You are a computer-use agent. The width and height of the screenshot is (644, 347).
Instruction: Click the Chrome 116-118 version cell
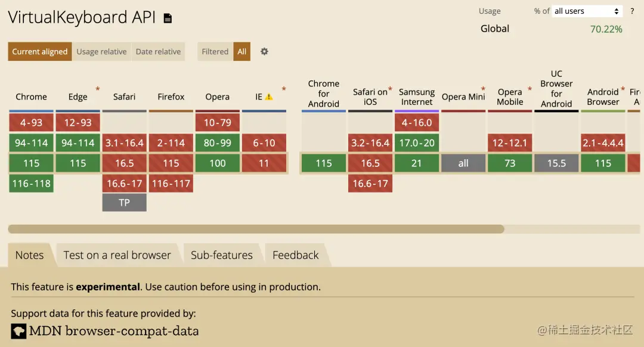tap(31, 183)
